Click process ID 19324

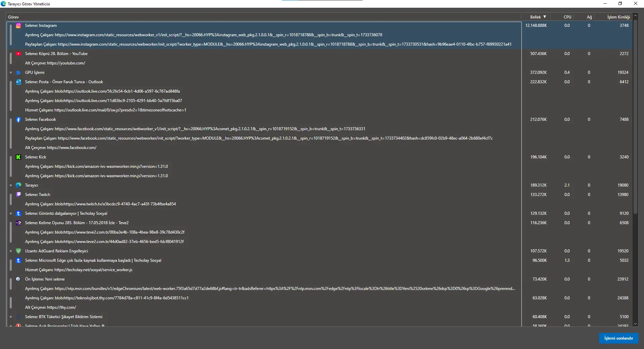coord(623,72)
